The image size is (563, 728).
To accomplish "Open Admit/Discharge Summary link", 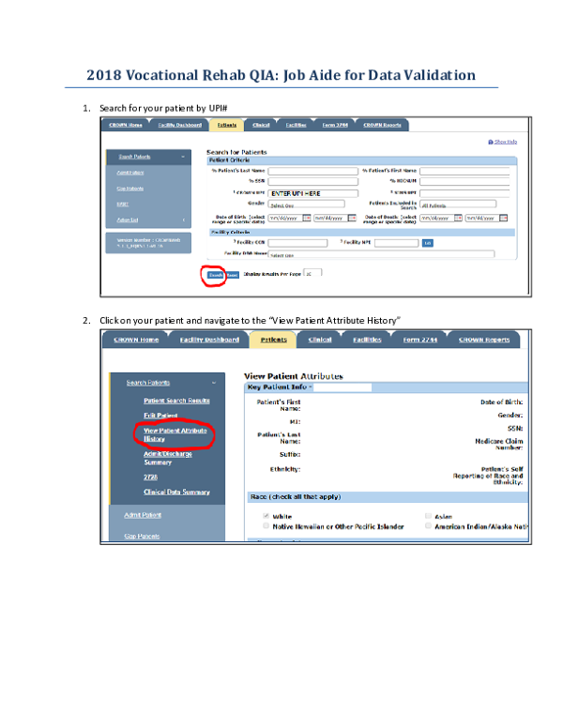I will 168,458.
